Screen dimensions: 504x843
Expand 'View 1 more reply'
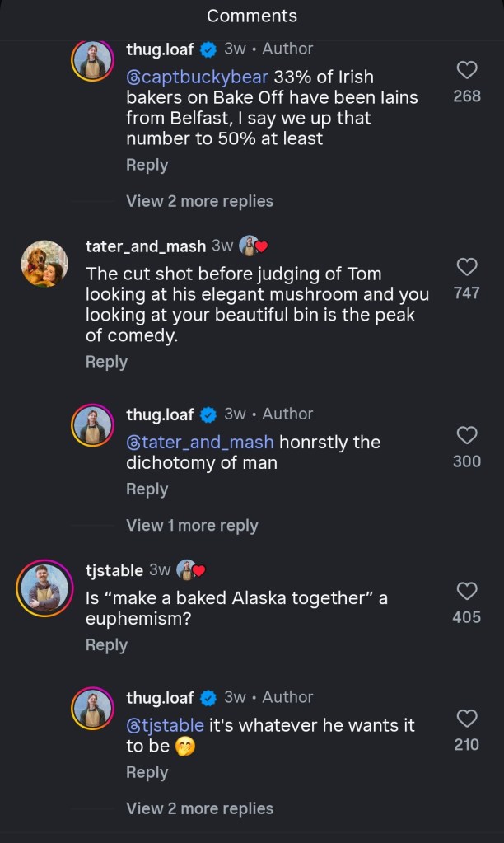tap(192, 526)
